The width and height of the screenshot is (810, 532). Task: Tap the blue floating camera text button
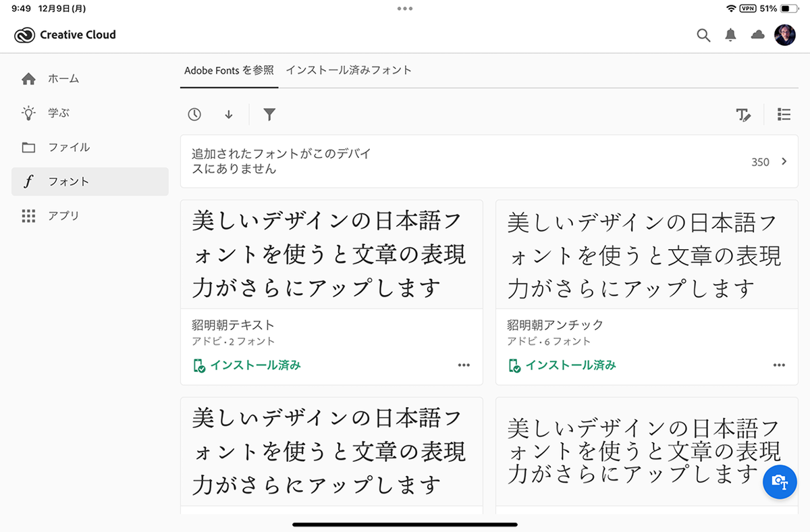click(780, 482)
